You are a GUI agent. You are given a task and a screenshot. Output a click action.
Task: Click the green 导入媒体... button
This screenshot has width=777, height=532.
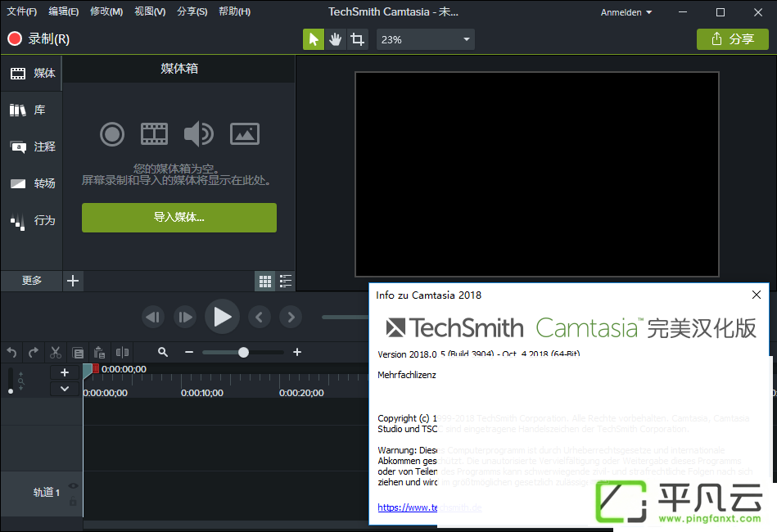click(179, 218)
